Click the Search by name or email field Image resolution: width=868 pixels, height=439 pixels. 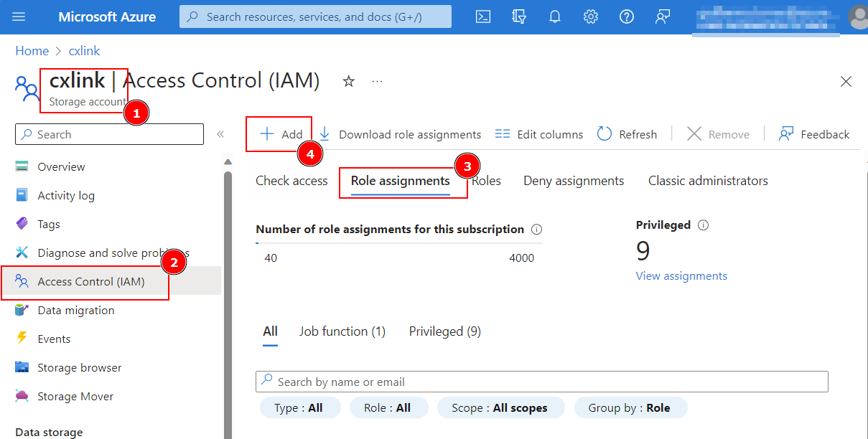coord(542,382)
